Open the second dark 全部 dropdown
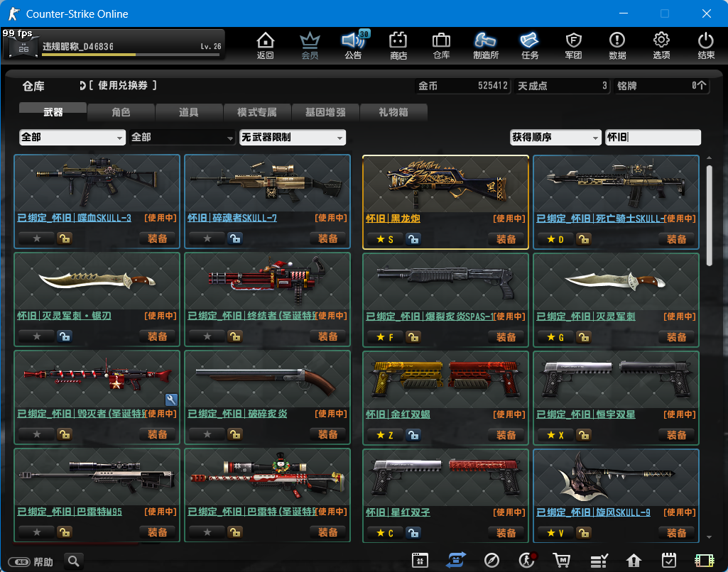Image resolution: width=728 pixels, height=572 pixels. click(182, 137)
